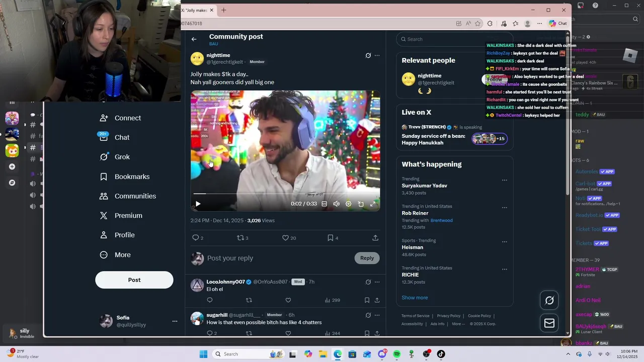Like LocoJohnny007's 'El oh el' reply
Screen dimensions: 644x362
click(288, 300)
